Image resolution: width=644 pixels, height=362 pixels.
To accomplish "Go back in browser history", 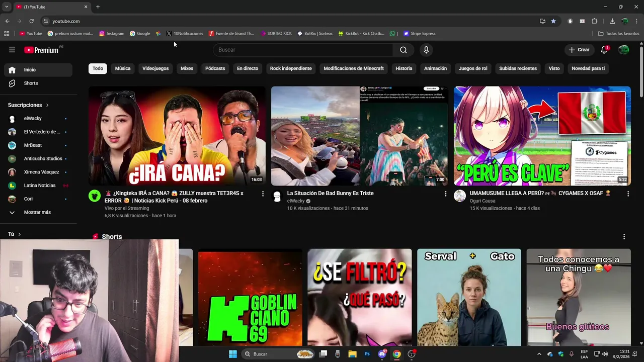I will pos(7,21).
